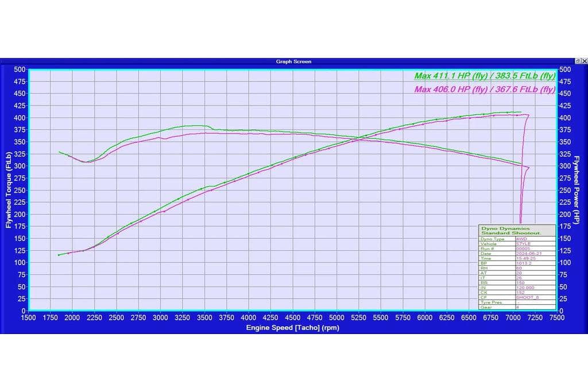The image size is (588, 392).
Task: Click the 3500 rpm axis label
Action: pyautogui.click(x=204, y=318)
